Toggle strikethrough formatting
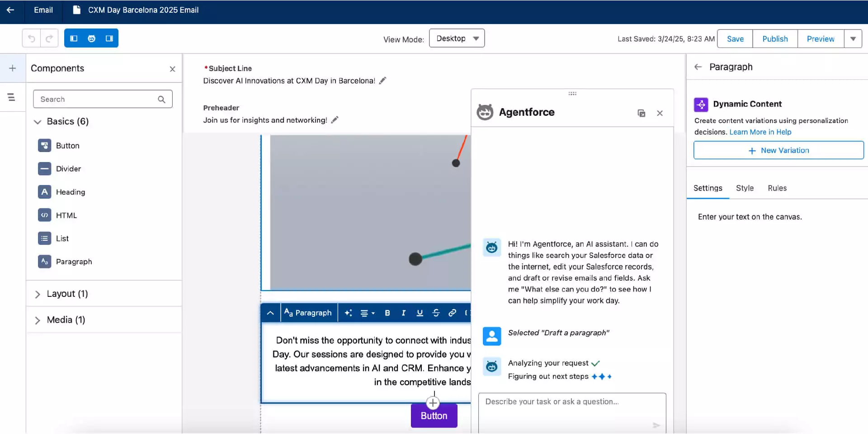The height and width of the screenshot is (434, 868). tap(436, 313)
